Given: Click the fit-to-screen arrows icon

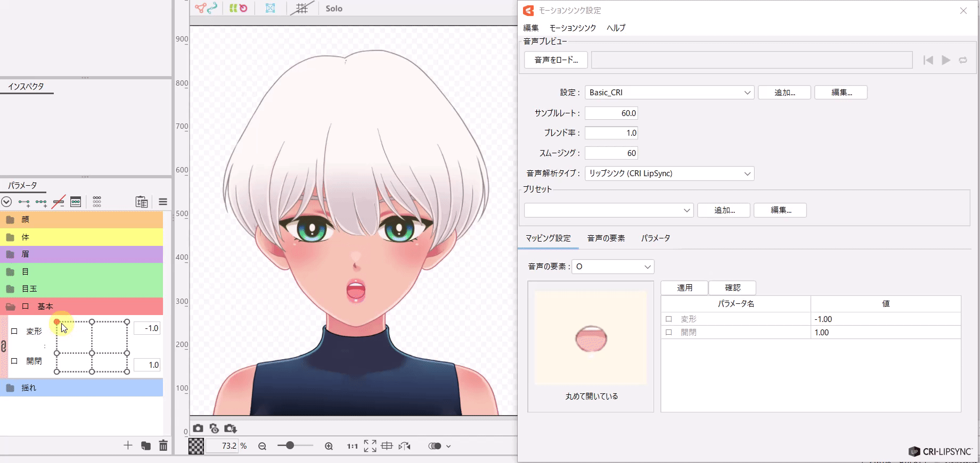Looking at the screenshot, I should click(370, 446).
